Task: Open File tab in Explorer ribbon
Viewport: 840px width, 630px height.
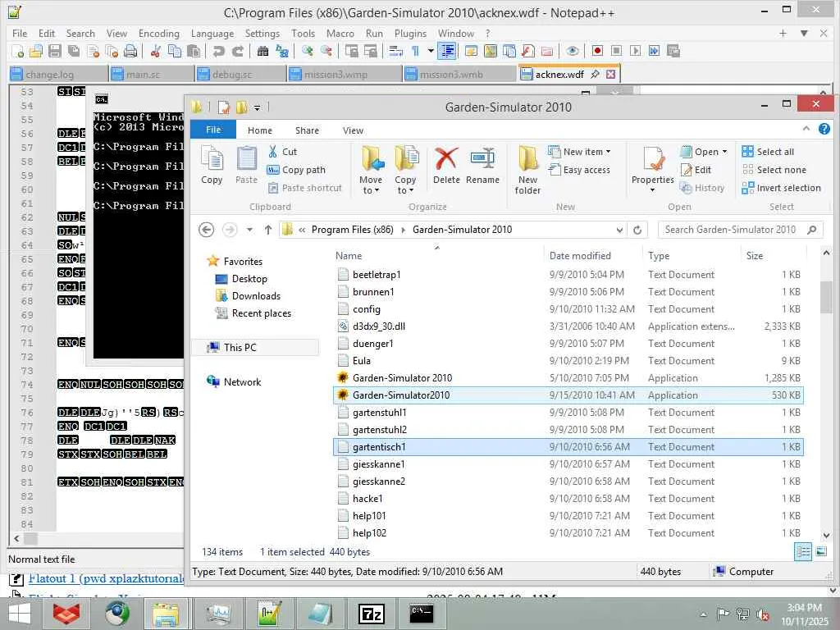Action: pyautogui.click(x=213, y=130)
